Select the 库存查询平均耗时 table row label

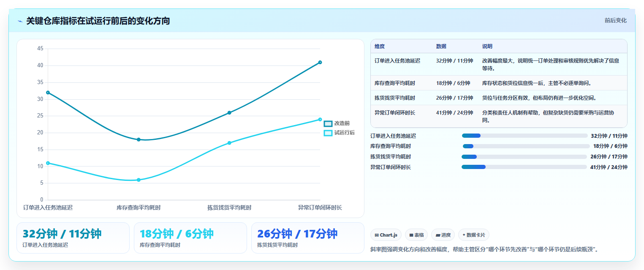pyautogui.click(x=395, y=83)
